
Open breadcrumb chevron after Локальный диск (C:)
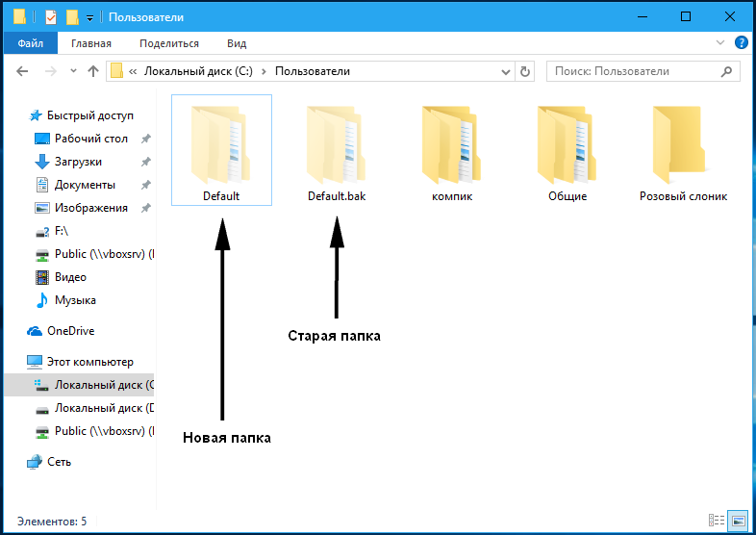click(264, 71)
